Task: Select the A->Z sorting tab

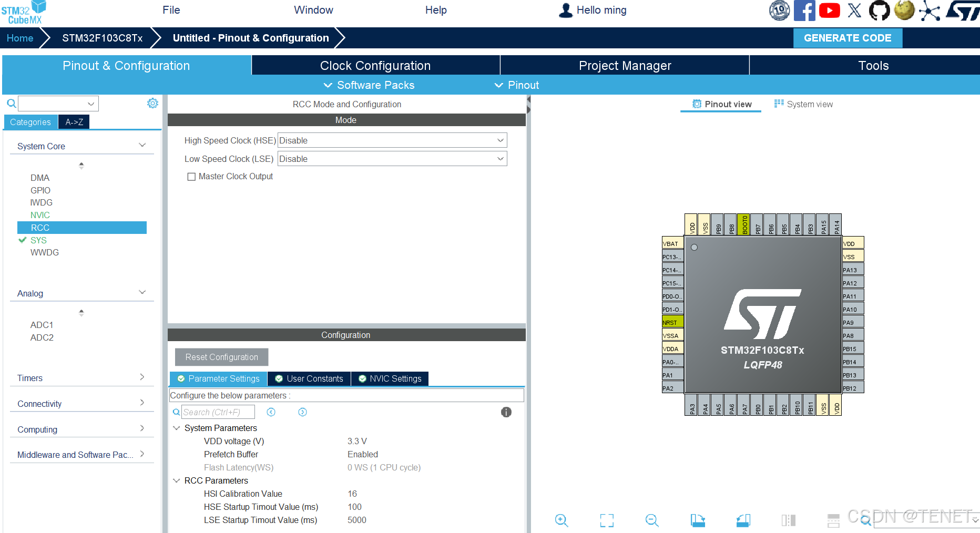Action: [x=74, y=122]
